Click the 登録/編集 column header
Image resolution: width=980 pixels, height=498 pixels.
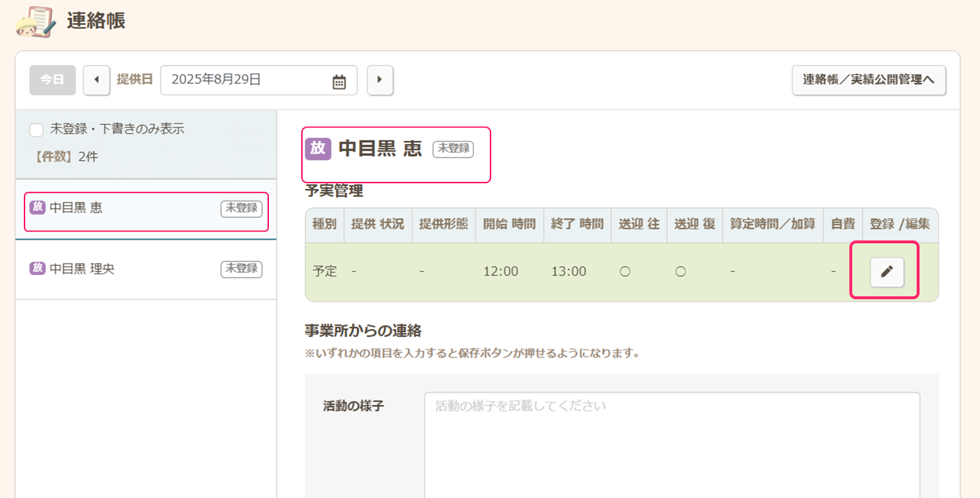pos(899,224)
